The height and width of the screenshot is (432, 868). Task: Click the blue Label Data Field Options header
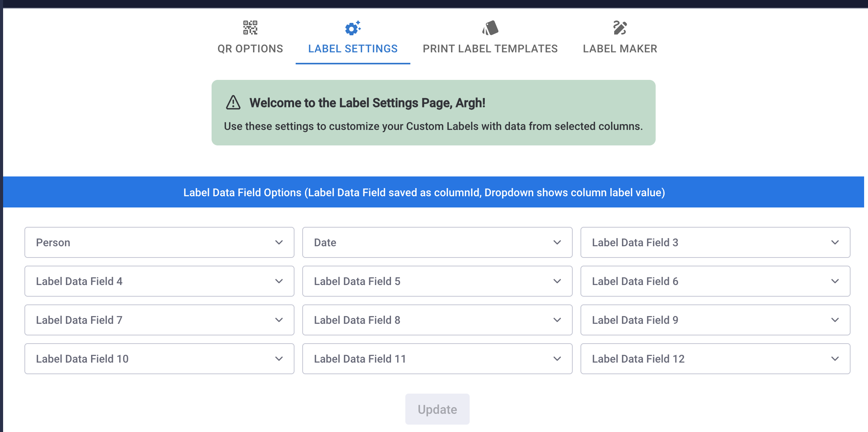coord(434,192)
